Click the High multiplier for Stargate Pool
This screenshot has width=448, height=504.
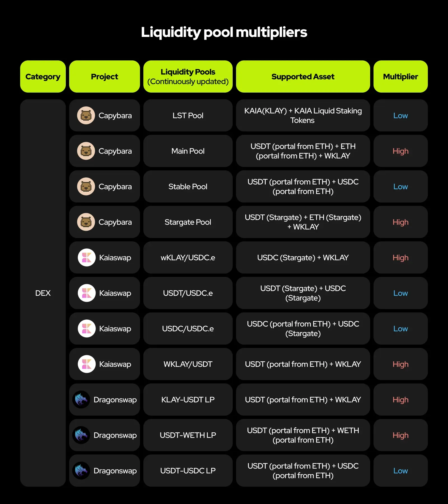click(400, 222)
